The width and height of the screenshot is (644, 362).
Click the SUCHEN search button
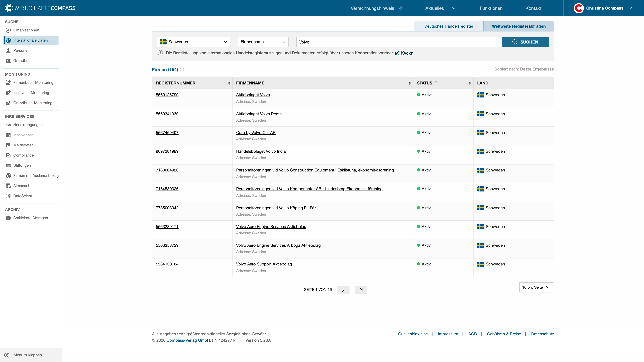tap(525, 42)
